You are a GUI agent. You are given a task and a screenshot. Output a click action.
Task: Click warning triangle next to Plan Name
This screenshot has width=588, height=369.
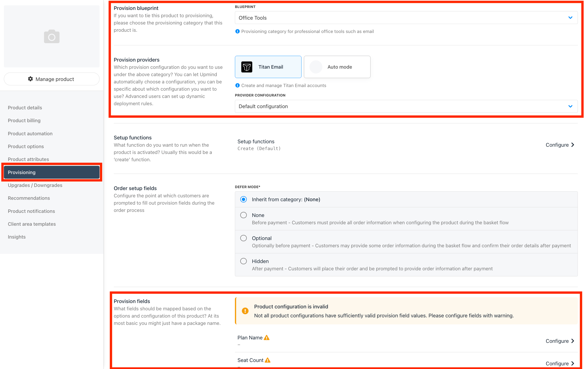267,338
